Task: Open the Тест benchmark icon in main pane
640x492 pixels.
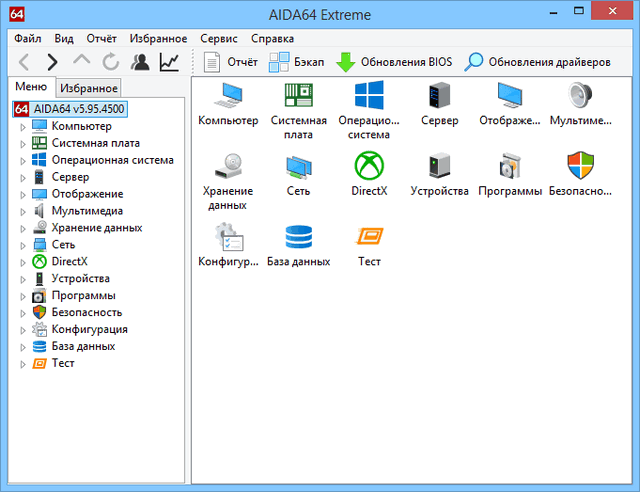Action: pos(369,236)
